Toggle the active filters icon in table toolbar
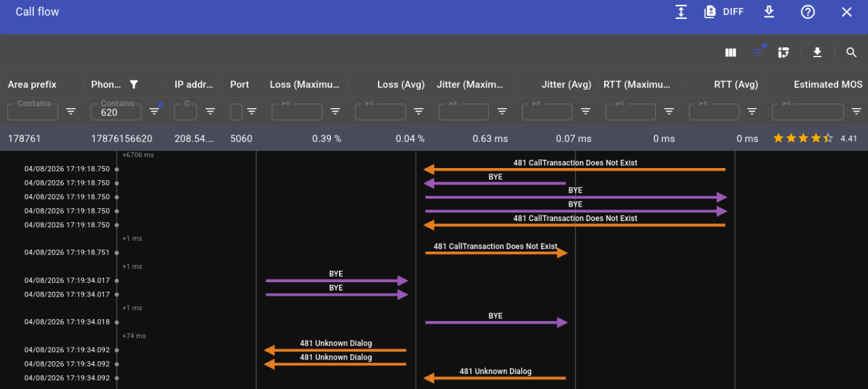Screen dimensions: 868x389 [758, 52]
